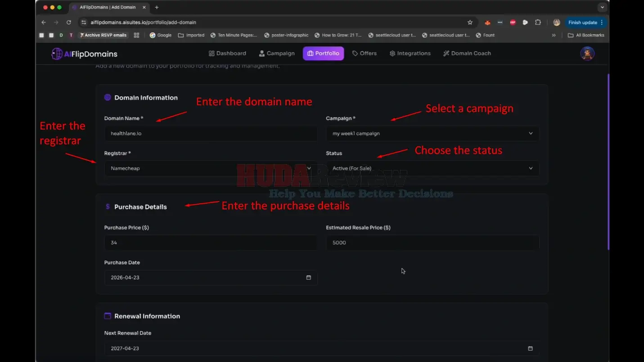Open the Google bookmark

click(x=161, y=35)
